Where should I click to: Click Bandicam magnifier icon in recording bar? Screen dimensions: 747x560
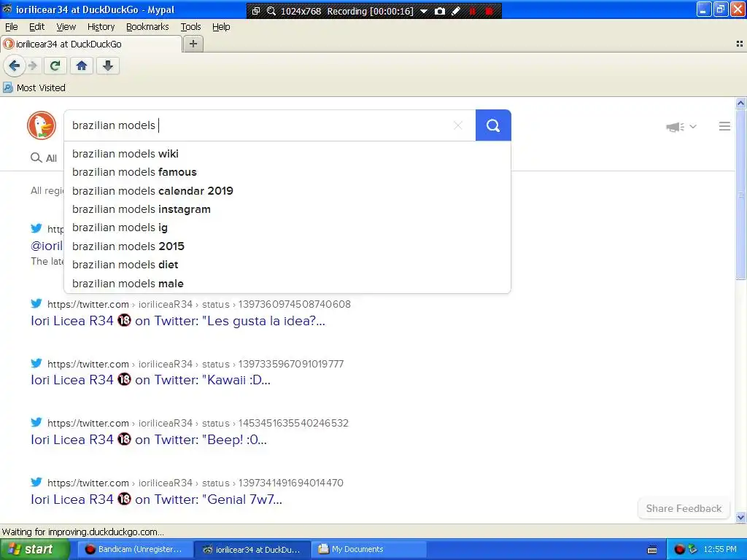pos(271,11)
